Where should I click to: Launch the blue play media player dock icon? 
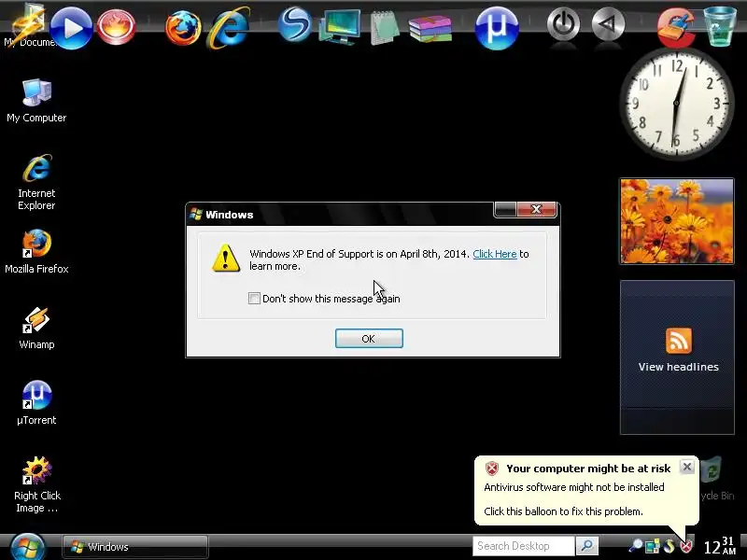71,28
